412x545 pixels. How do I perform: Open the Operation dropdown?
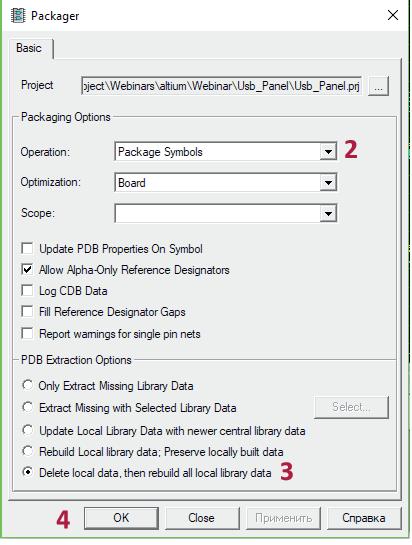click(x=226, y=152)
